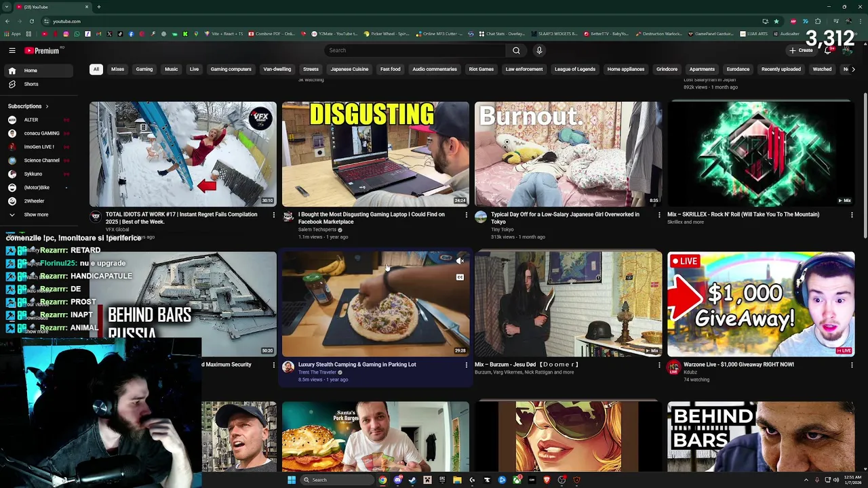Open the Luxury Stealth Camping video title

[357, 365]
